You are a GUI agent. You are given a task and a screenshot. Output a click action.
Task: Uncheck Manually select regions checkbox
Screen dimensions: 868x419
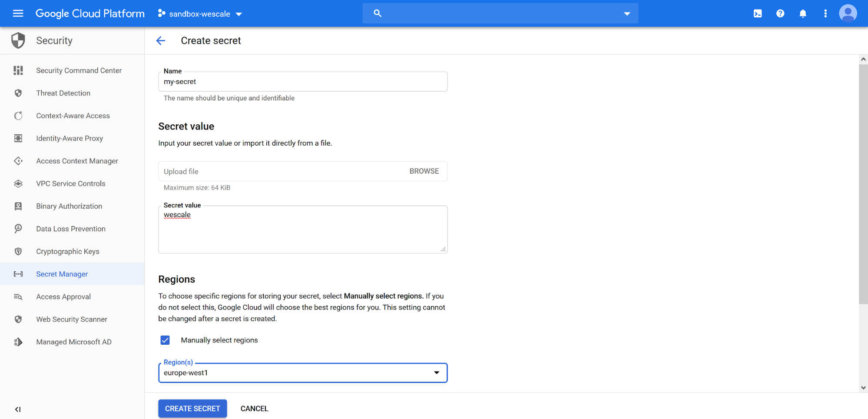[x=165, y=340]
